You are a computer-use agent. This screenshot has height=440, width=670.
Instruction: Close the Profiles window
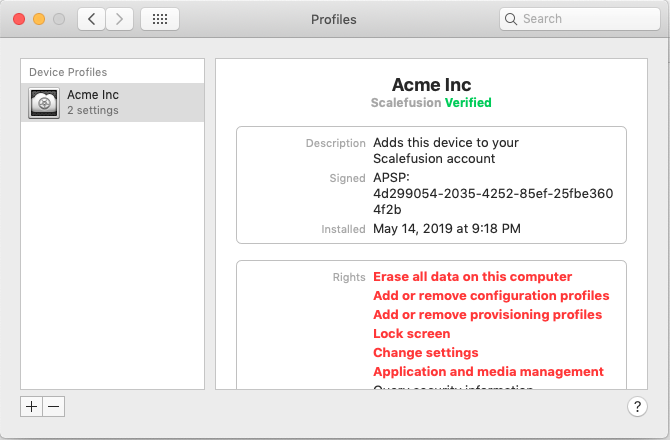click(19, 19)
